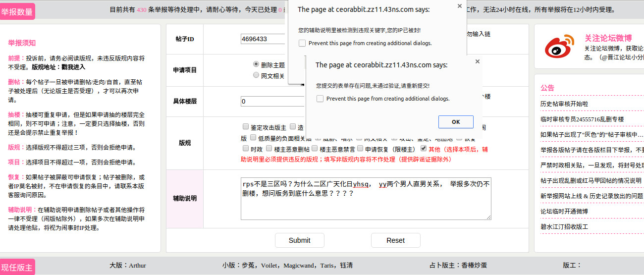Close the IP banned alert dialog
Viewport: 644px width, 275px height.
click(459, 6)
